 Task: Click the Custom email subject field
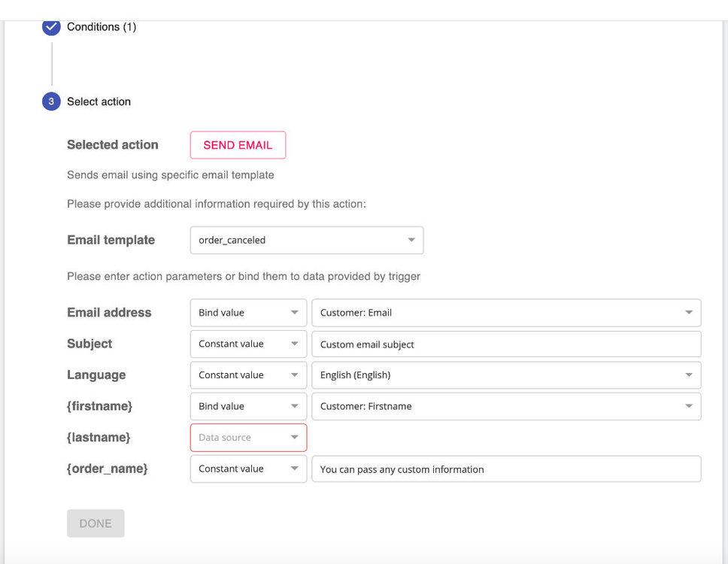(x=505, y=344)
